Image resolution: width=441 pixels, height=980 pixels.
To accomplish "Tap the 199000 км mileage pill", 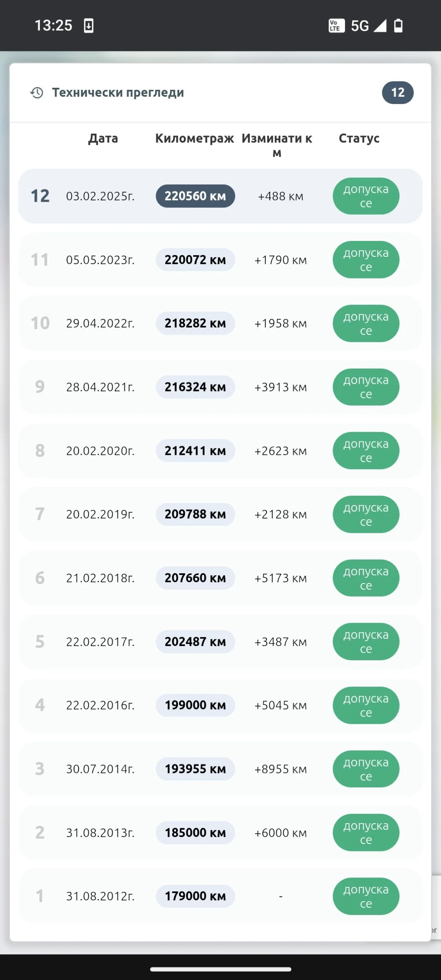I will pyautogui.click(x=195, y=705).
